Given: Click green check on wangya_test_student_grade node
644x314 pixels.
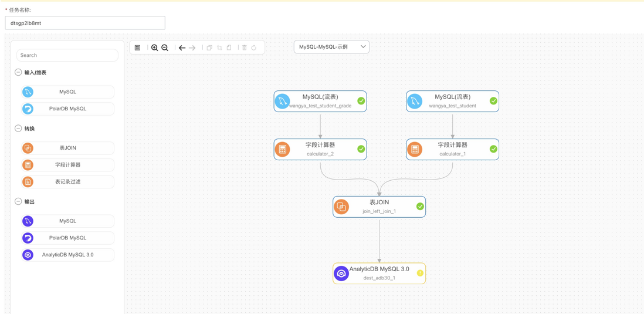Looking at the screenshot, I should pyautogui.click(x=361, y=101).
